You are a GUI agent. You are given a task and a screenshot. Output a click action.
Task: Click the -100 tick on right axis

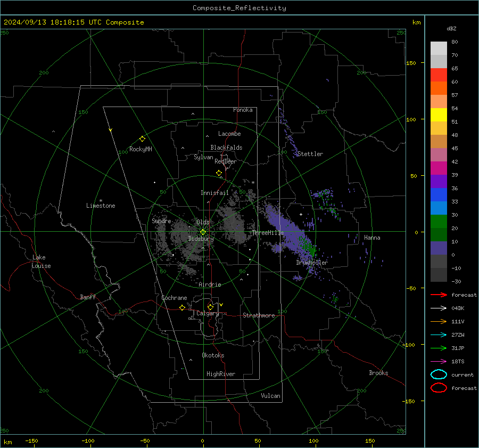[x=408, y=345]
